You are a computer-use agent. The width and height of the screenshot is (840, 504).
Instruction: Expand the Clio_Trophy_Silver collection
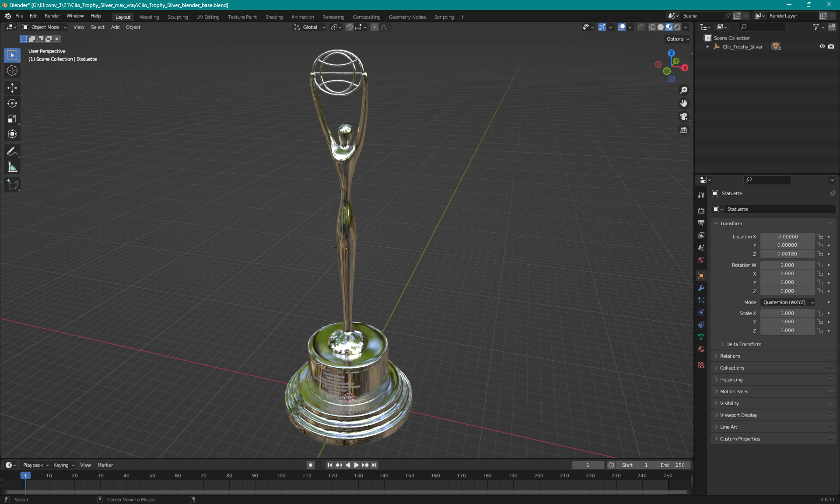(708, 46)
